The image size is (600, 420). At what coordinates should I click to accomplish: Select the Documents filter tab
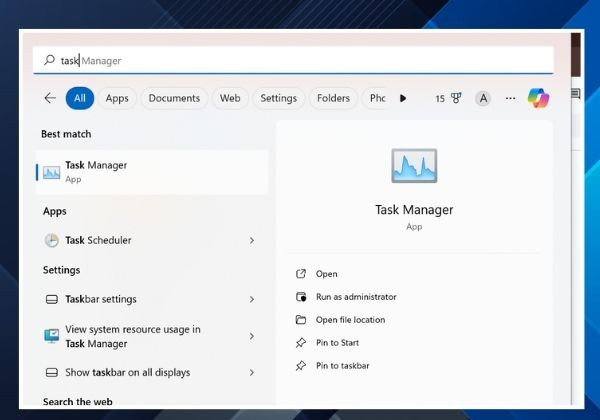click(174, 98)
